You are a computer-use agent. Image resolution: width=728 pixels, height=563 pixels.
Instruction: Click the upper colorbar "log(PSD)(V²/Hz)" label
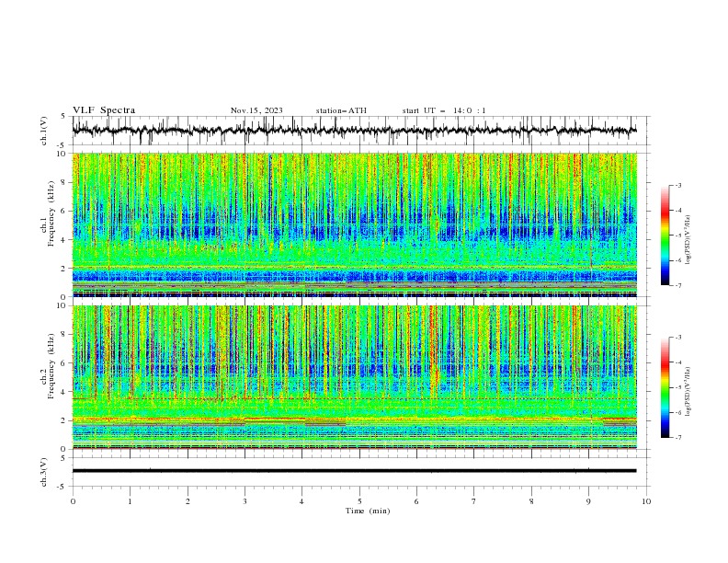[x=688, y=240]
